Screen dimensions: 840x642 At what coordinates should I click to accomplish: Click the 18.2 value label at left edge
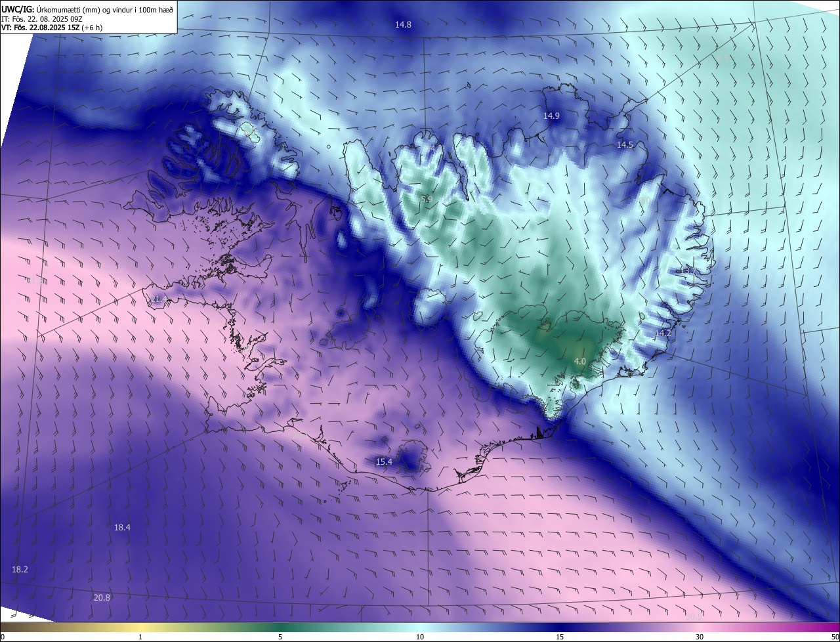pos(20,570)
